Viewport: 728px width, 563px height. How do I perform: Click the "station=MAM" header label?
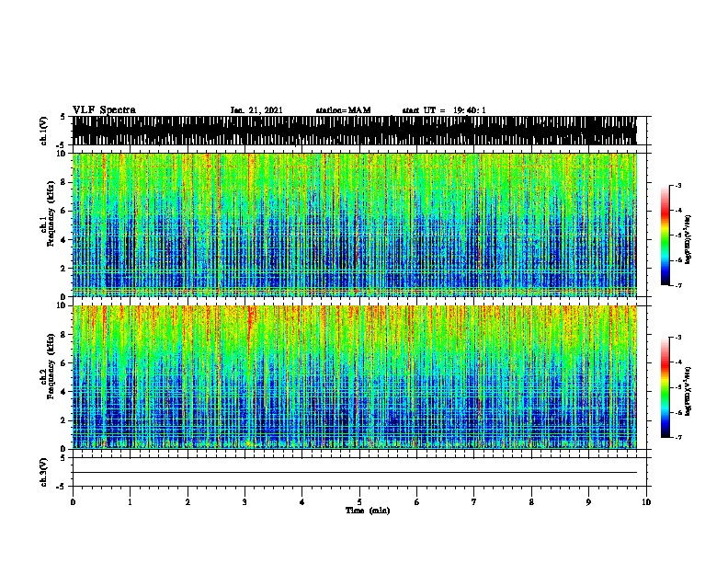pos(343,110)
